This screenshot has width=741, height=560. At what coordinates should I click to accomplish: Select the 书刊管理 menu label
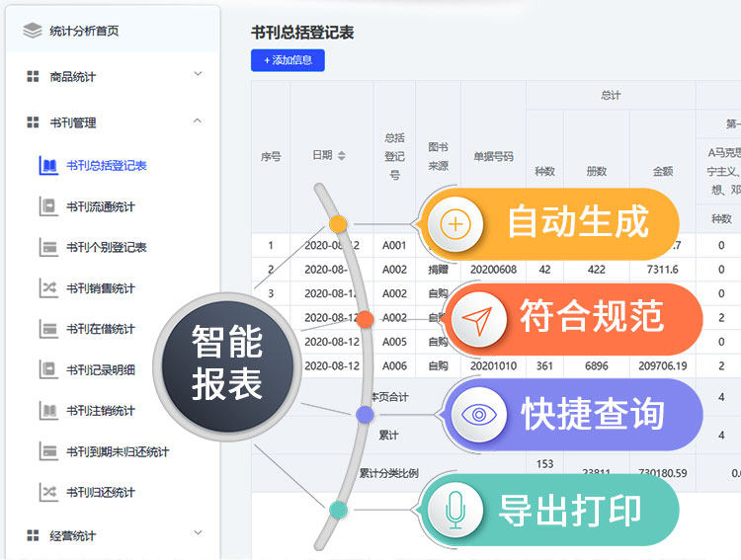coord(73,122)
